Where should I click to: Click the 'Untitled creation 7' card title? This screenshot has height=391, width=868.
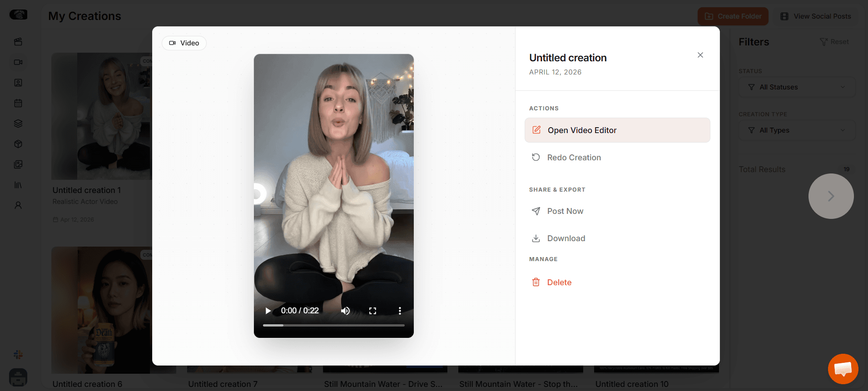(x=223, y=384)
